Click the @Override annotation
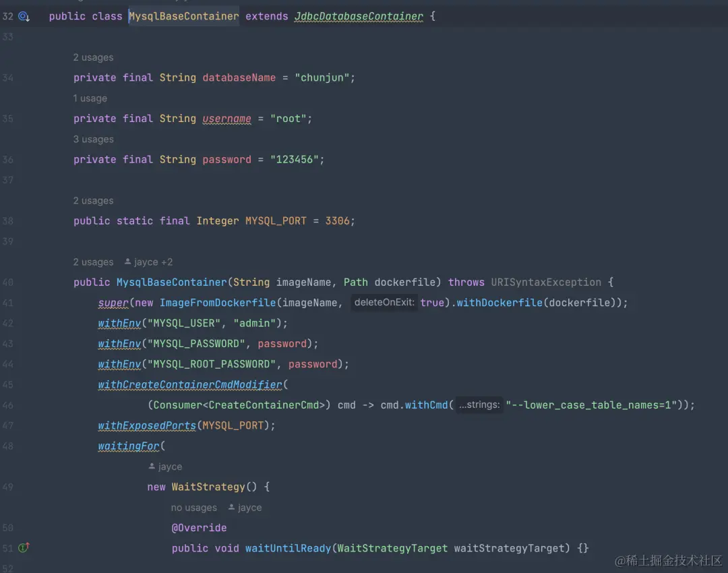 click(x=199, y=528)
